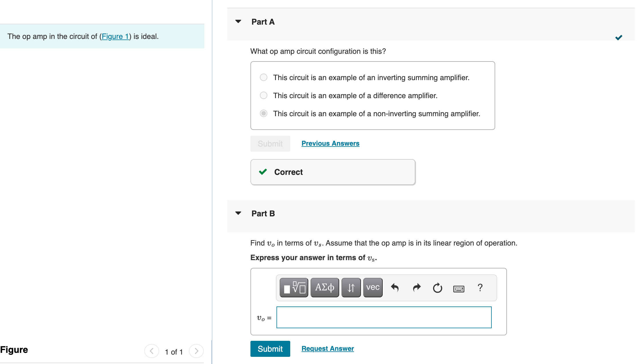This screenshot has height=364, width=644.
Task: Go to the previous figure
Action: pyautogui.click(x=152, y=351)
